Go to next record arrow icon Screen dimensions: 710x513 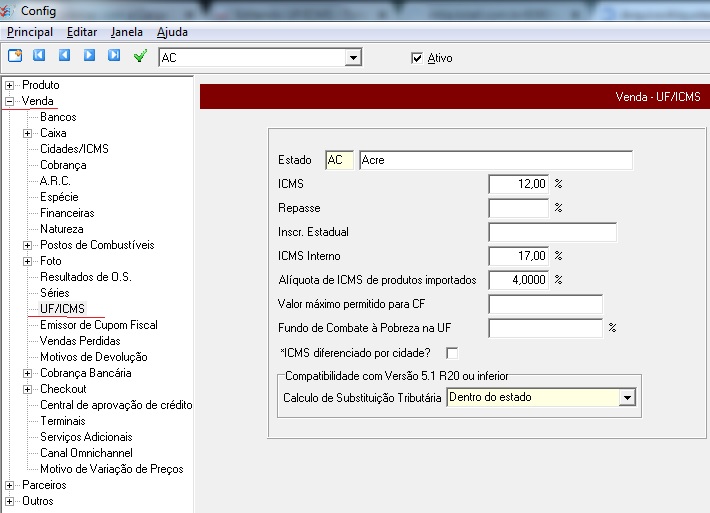click(89, 56)
